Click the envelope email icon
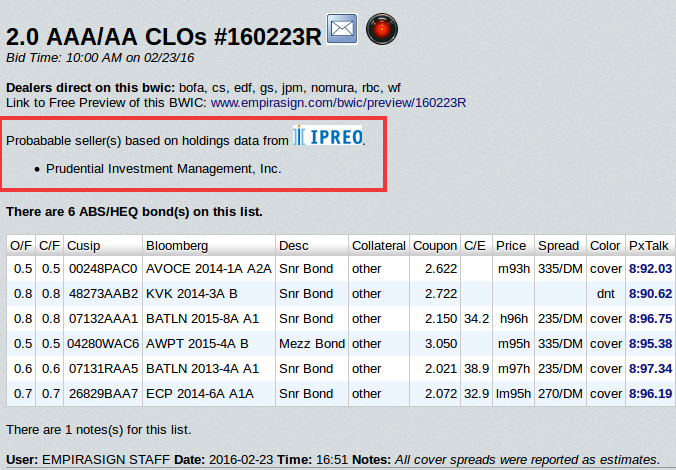The height and width of the screenshot is (470, 676). coord(342,29)
